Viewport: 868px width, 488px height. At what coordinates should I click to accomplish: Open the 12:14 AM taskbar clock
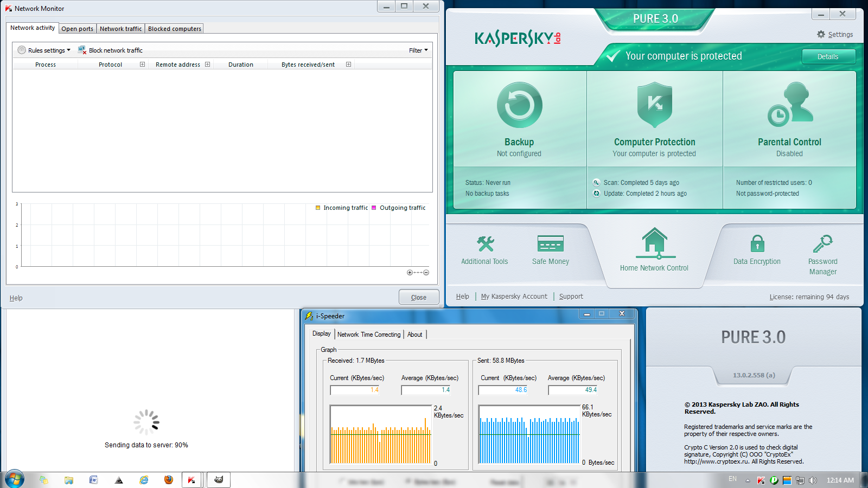tap(840, 480)
